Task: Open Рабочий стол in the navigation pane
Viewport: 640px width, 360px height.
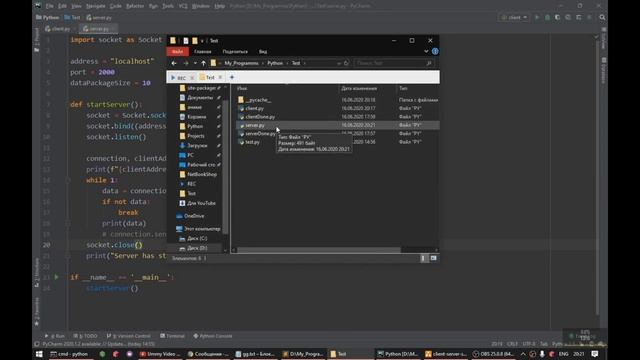Action: 201,165
